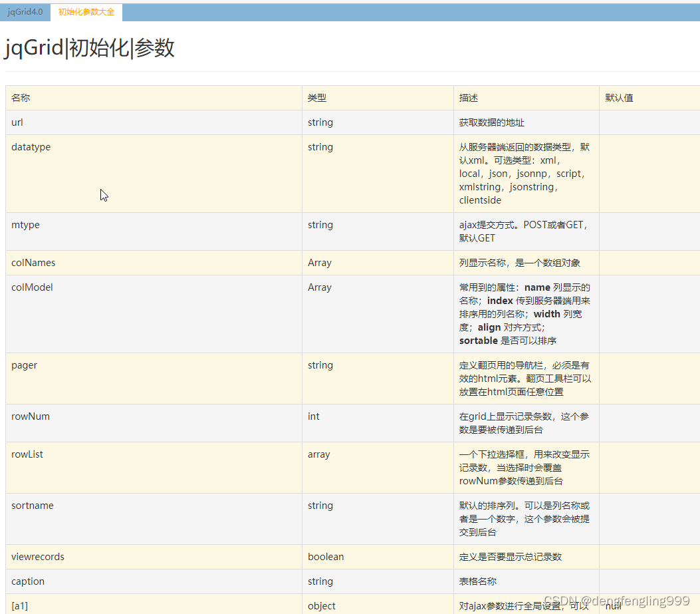Screen dimensions: 700x614
Task: Select the 初始化参数大全 tab
Action: click(x=86, y=11)
